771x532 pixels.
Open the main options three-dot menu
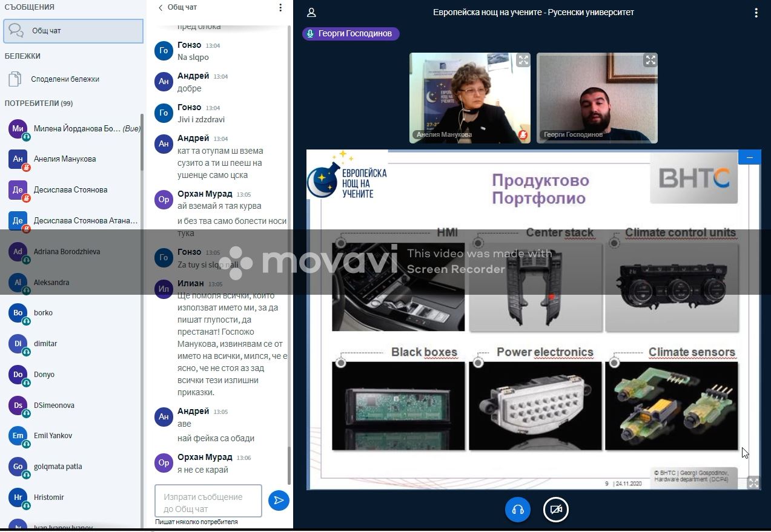pos(756,12)
